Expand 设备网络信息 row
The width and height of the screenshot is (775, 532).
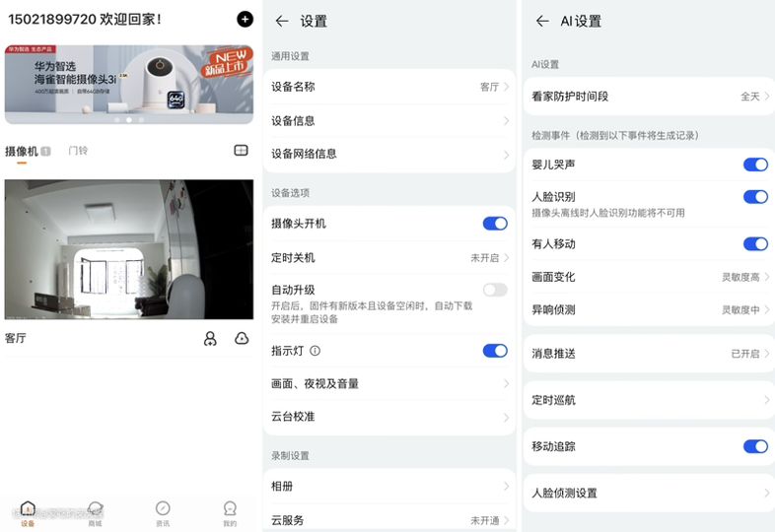389,155
